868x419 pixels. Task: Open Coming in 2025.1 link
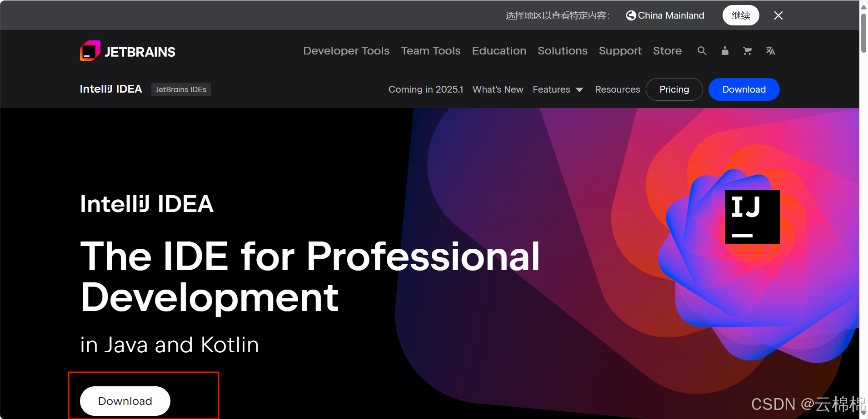click(x=426, y=89)
